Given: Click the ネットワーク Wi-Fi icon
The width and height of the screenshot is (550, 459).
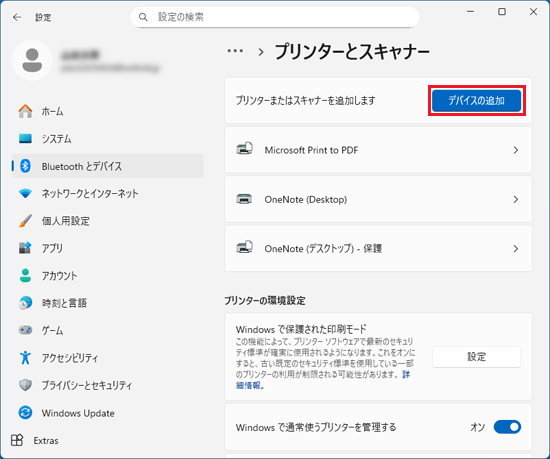Looking at the screenshot, I should click(x=25, y=193).
